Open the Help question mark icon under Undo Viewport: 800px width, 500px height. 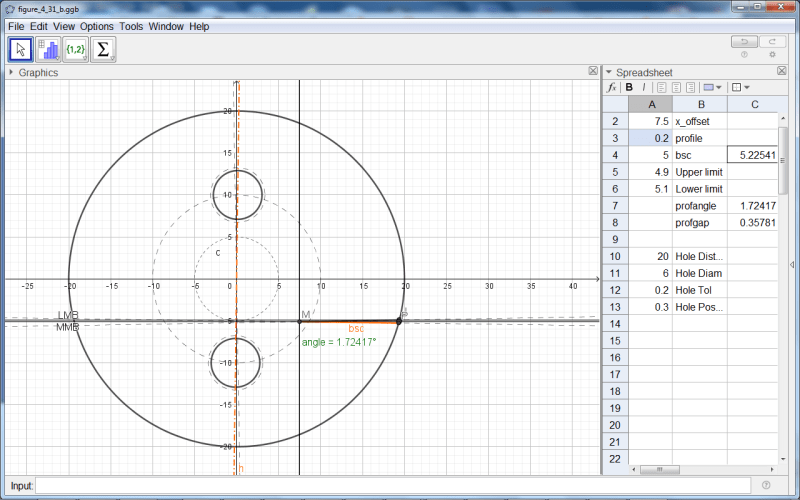pos(744,55)
